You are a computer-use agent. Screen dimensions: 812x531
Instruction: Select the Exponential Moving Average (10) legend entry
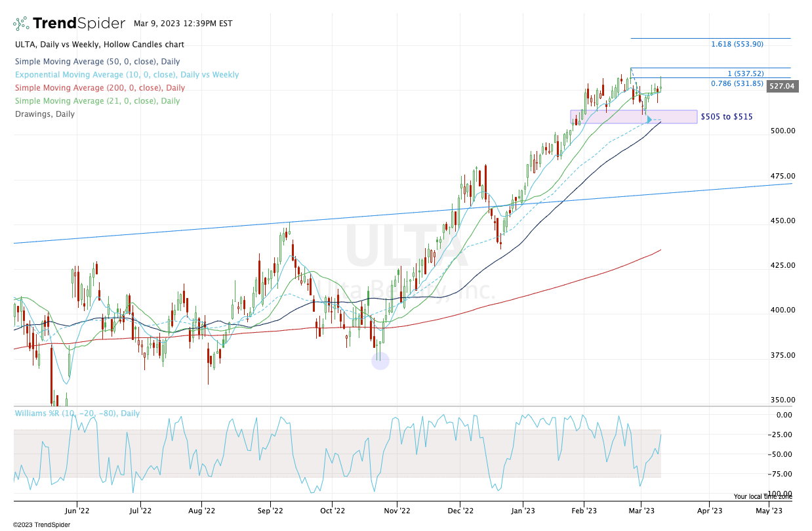pos(127,75)
